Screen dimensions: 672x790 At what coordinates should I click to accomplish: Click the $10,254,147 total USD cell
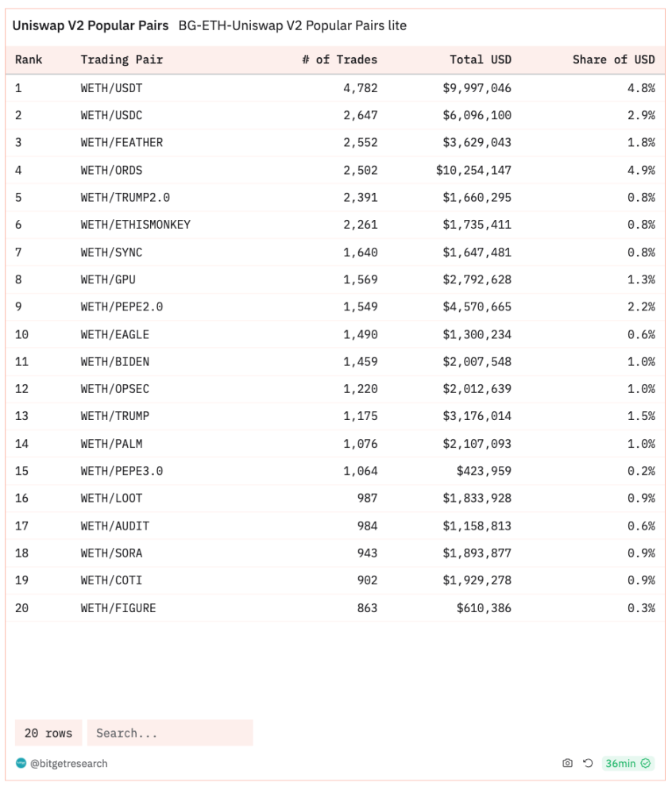point(473,170)
